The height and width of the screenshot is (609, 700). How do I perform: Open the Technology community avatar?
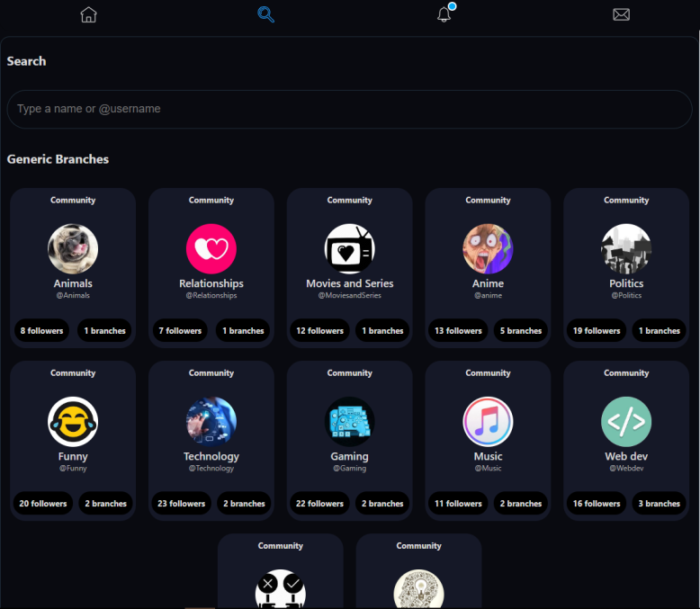211,422
